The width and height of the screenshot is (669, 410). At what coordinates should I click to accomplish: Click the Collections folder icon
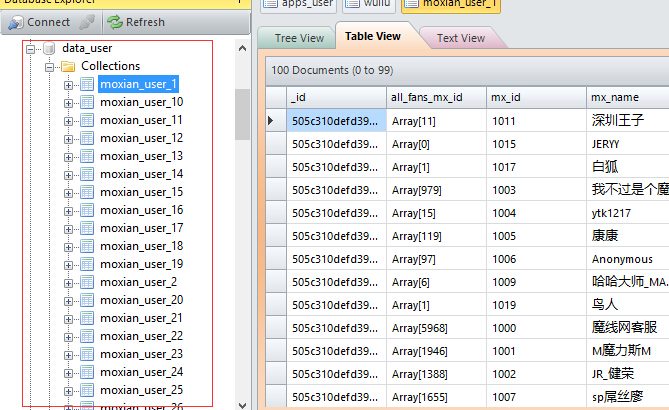68,66
